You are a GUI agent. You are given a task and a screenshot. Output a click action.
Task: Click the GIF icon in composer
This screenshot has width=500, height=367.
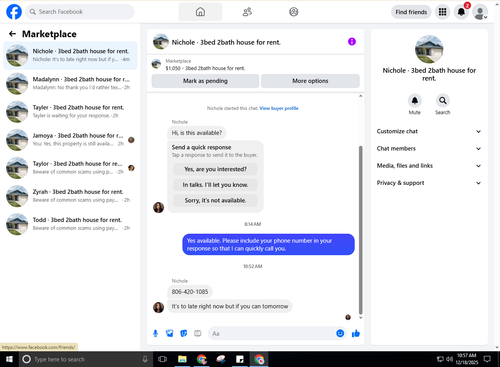tap(198, 333)
